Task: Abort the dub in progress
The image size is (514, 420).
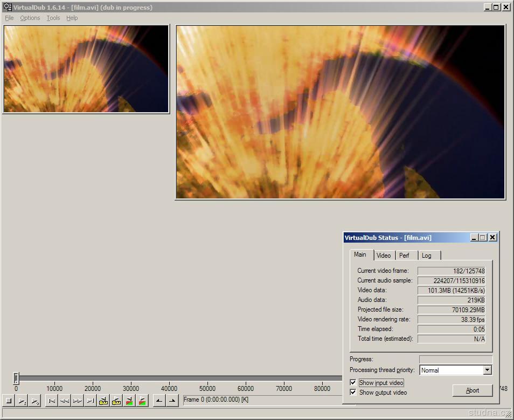Action: 472,390
